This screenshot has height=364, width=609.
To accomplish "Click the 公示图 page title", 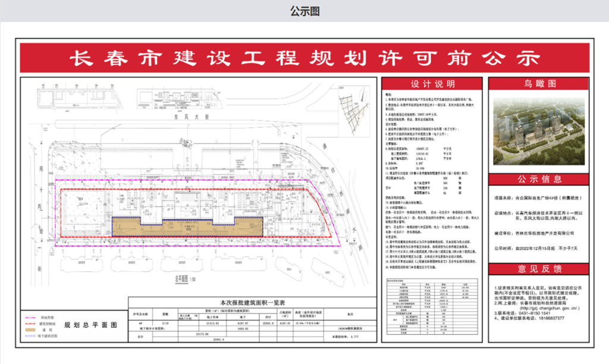I will pyautogui.click(x=305, y=11).
